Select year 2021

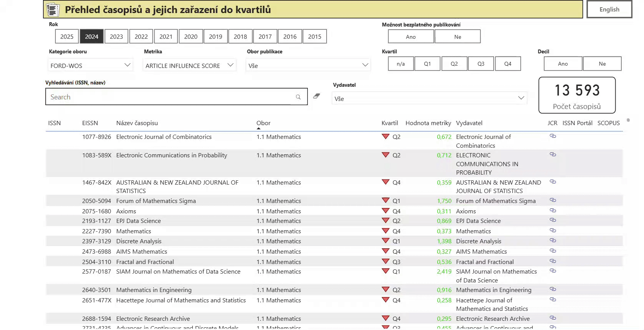(x=166, y=36)
